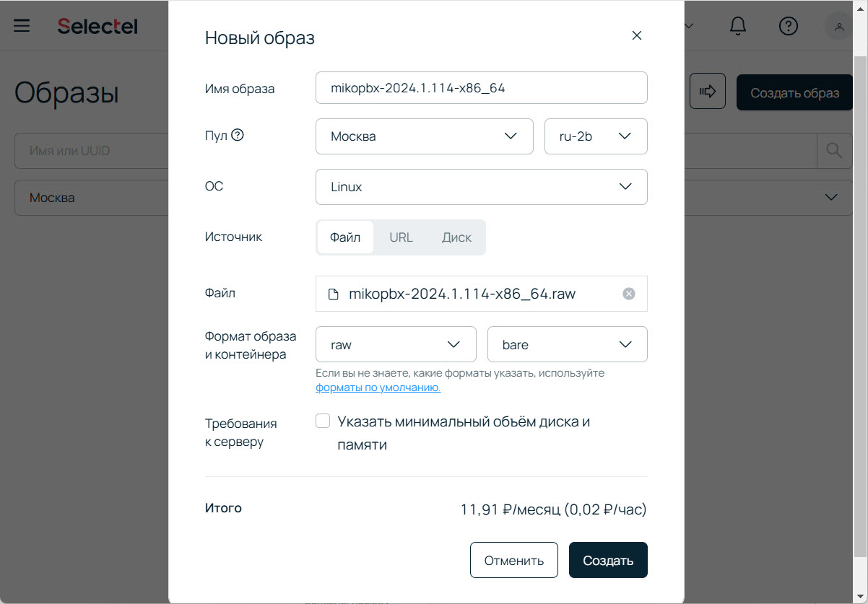Close the New image dialog
The width and height of the screenshot is (868, 604).
click(x=636, y=36)
